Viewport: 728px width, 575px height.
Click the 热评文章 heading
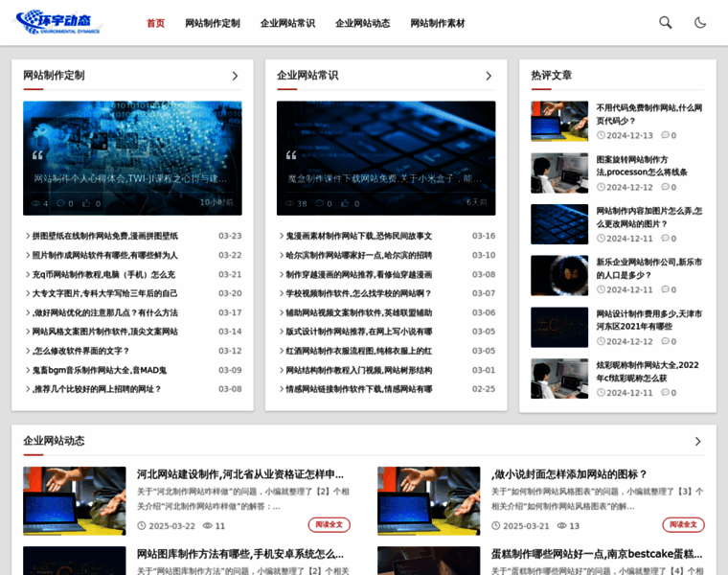coord(552,76)
